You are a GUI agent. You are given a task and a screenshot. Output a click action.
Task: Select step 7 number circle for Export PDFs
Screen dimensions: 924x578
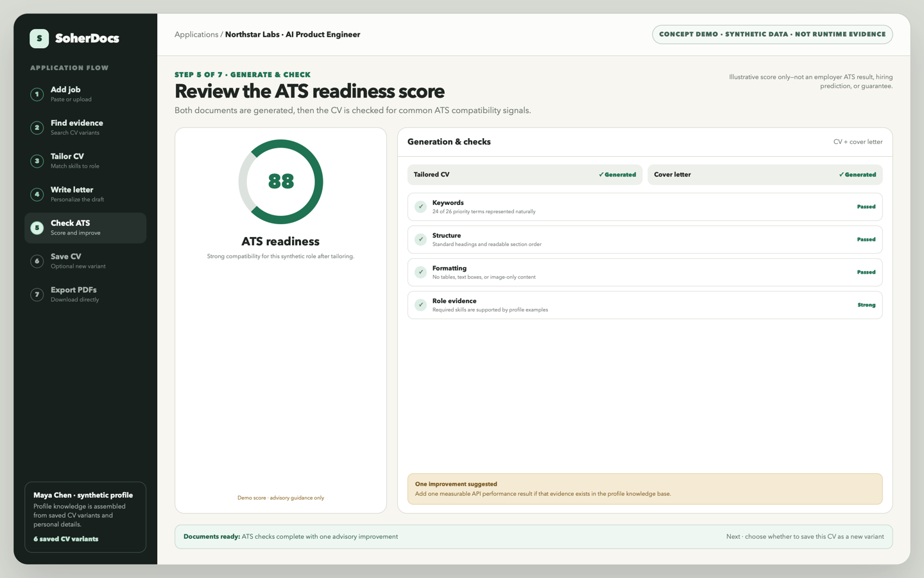(37, 295)
